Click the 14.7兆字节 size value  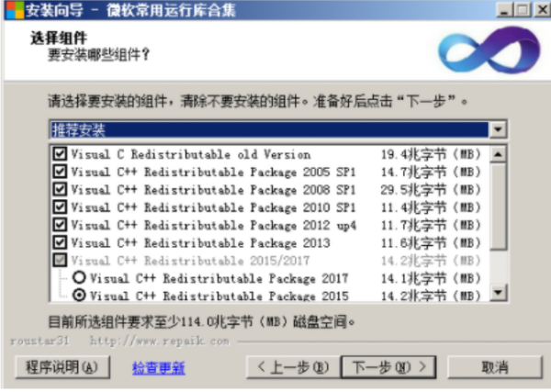[x=431, y=172]
